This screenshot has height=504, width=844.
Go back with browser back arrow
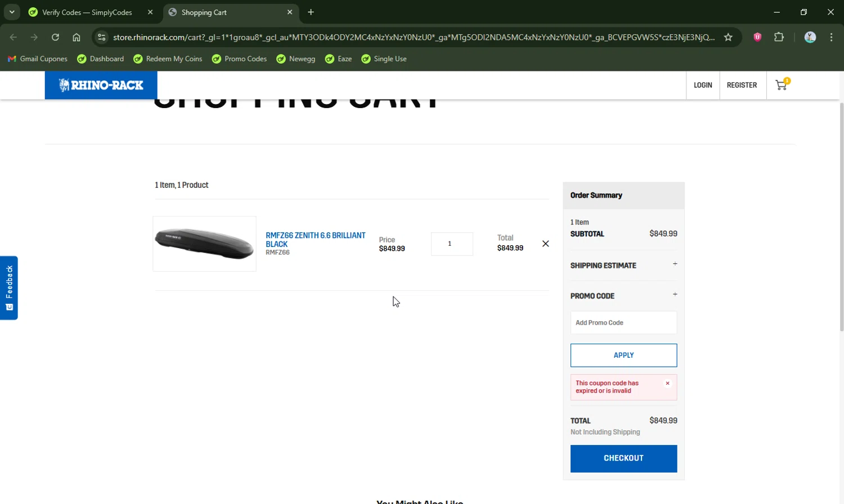(13, 37)
